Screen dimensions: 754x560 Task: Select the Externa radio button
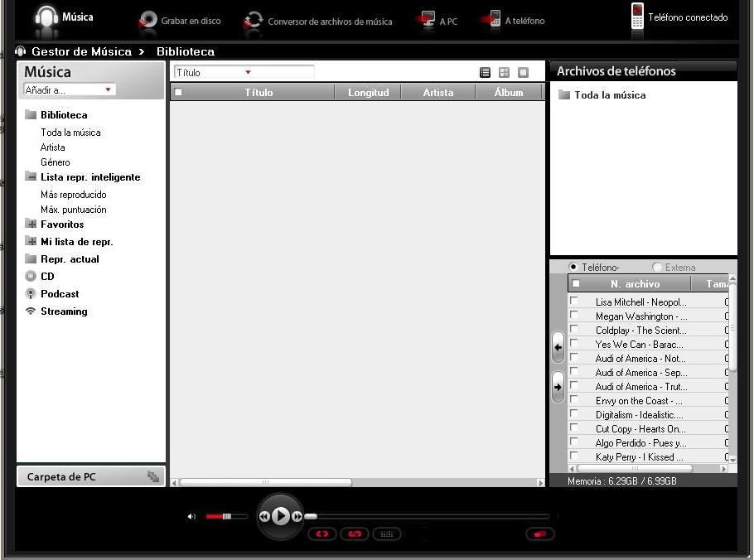pos(657,267)
